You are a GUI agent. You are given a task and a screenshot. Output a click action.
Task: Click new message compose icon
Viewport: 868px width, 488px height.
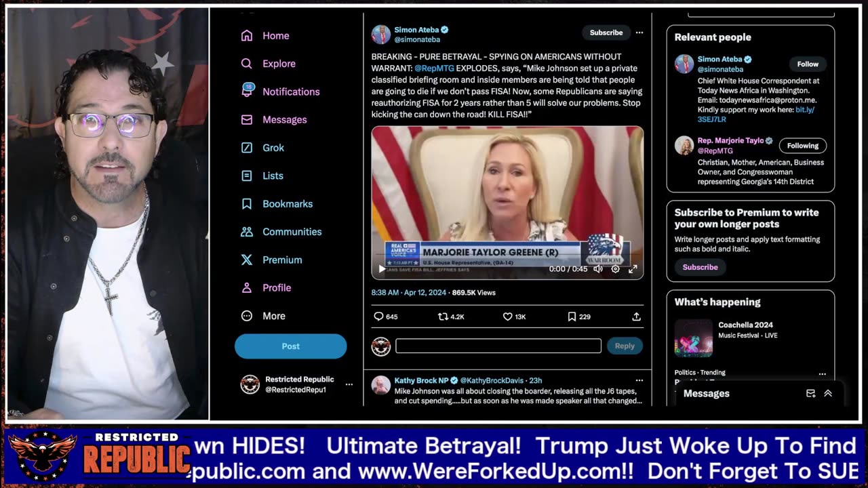point(810,393)
